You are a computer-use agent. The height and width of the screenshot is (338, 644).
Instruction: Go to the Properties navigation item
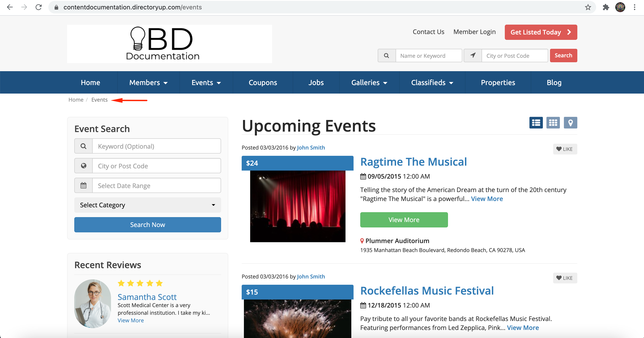pyautogui.click(x=498, y=83)
